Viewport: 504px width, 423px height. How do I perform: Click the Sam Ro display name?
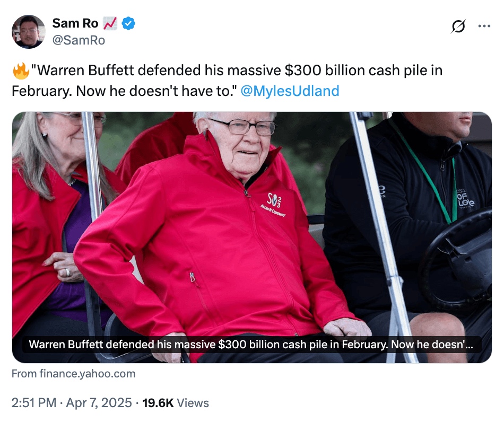[x=75, y=23]
